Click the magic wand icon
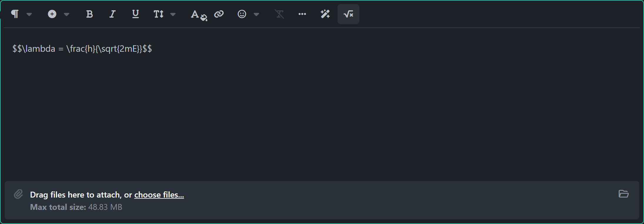Viewport: 644px width, 224px height. [x=325, y=14]
